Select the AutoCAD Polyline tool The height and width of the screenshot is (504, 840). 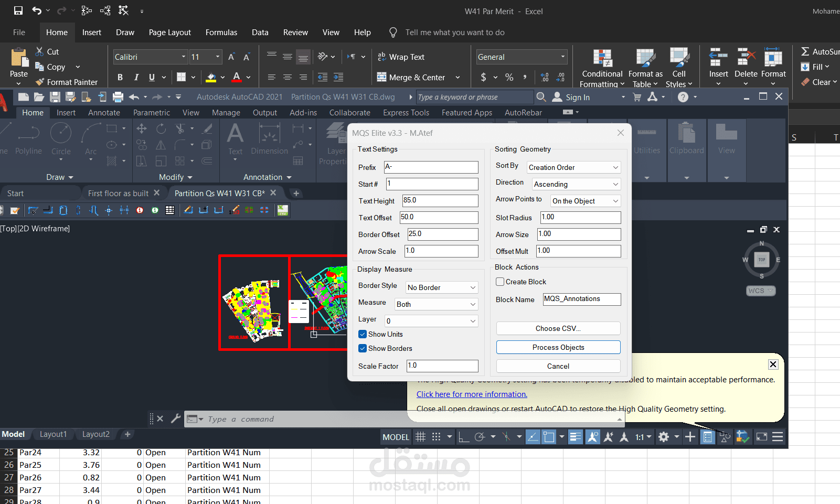tap(28, 139)
